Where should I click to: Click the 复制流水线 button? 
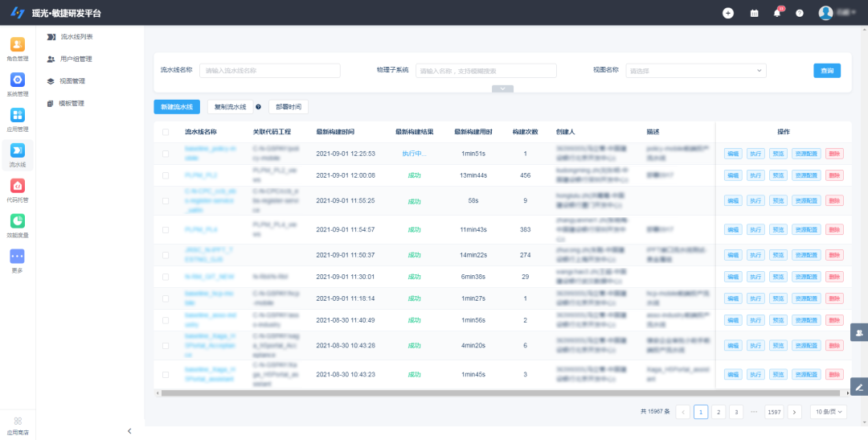[x=231, y=107]
